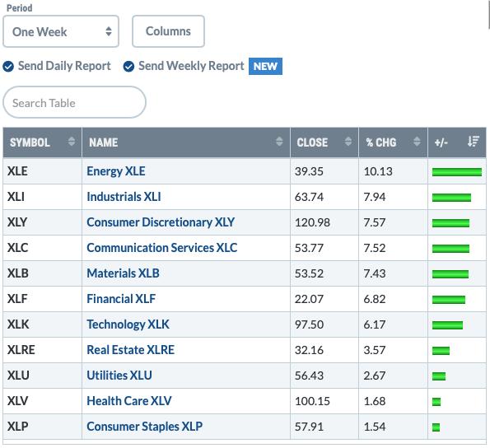Open the Technology XLK link
Screen dimensions: 490x448
point(128,324)
